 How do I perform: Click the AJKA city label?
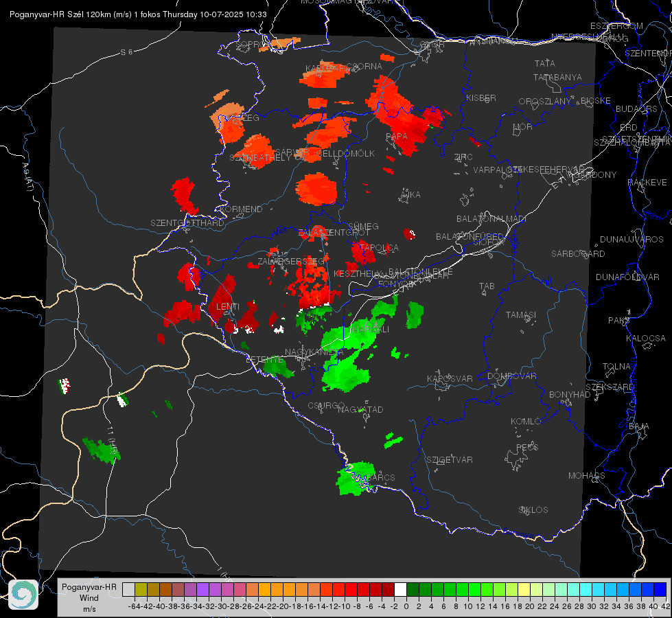[410, 194]
